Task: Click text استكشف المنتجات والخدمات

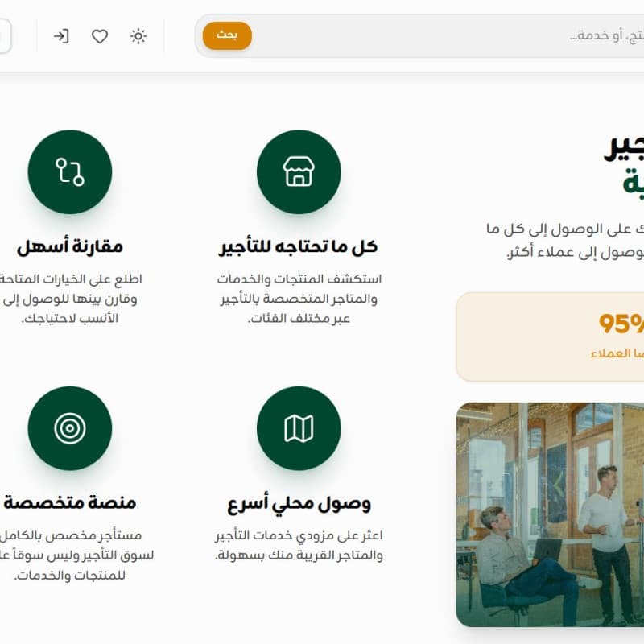Action: click(299, 279)
